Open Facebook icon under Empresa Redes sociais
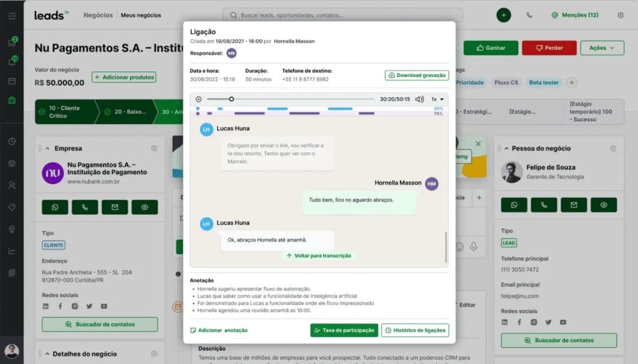The image size is (638, 364). pyautogui.click(x=60, y=306)
